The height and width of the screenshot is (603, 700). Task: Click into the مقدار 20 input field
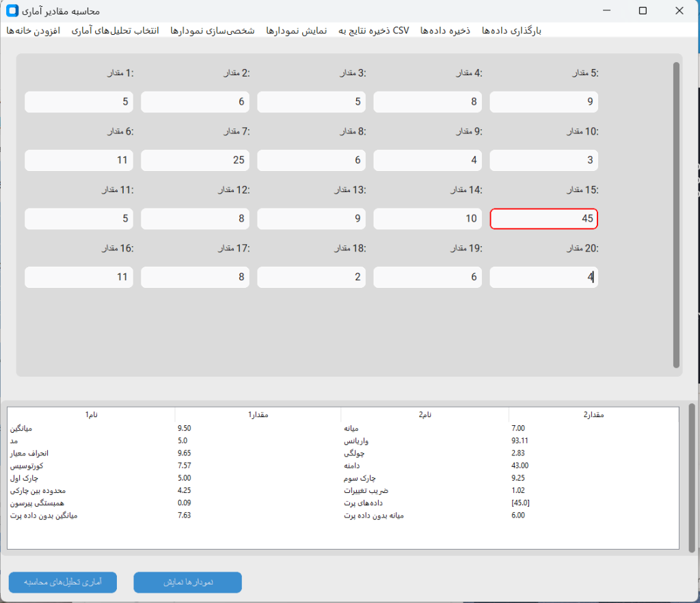tap(543, 278)
